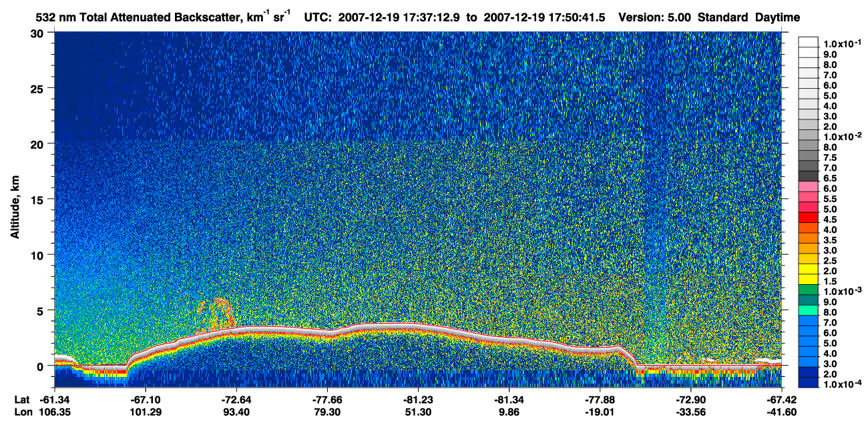Click the mint green colorbar swatch
The height and width of the screenshot is (445, 868).
pos(808,310)
